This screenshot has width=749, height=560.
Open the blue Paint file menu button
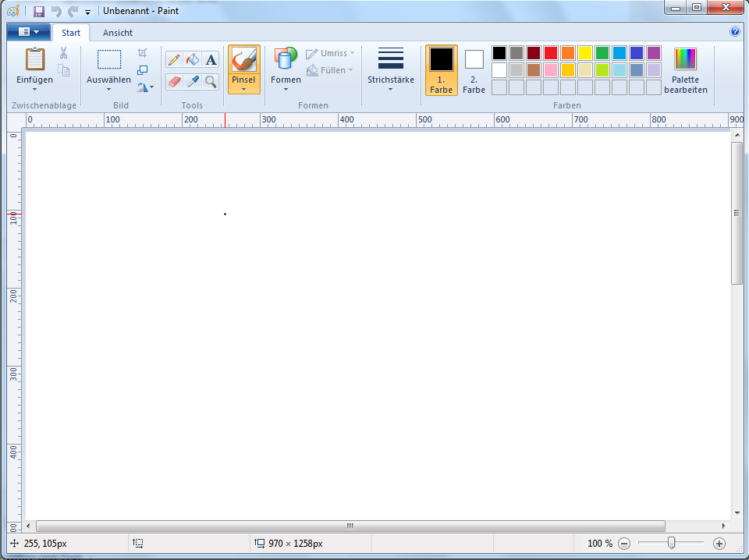pyautogui.click(x=29, y=32)
